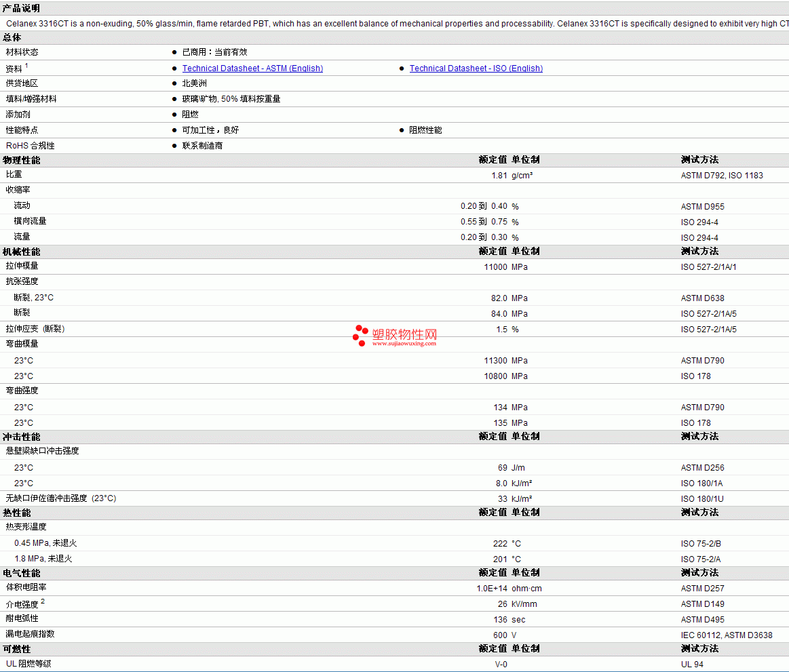Viewport: 789px width, 672px height.
Task: Click IEC 60112, ASTM D3638 test method
Action: point(727,635)
